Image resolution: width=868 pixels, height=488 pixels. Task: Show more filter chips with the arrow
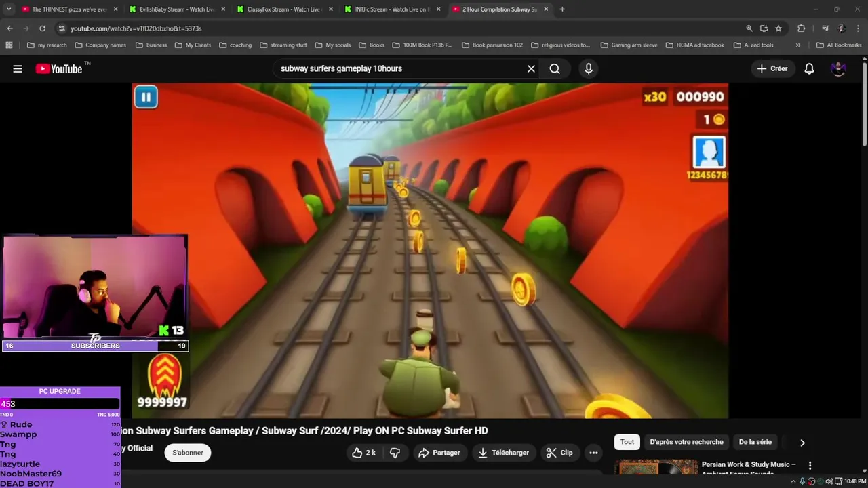click(x=802, y=443)
